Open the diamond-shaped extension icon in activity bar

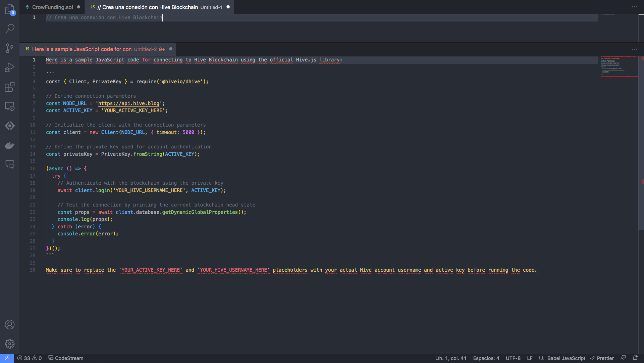[x=10, y=126]
